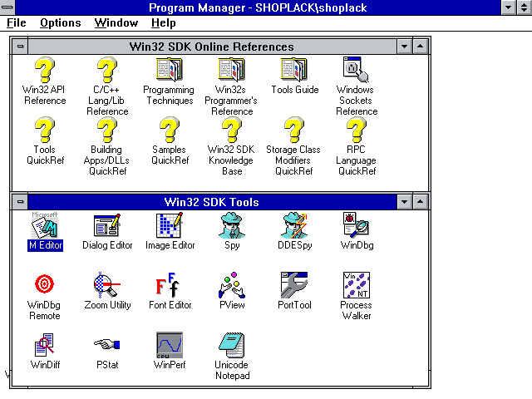Restore the Program Manager window size
Screen dimensions: 532x399
525,7
